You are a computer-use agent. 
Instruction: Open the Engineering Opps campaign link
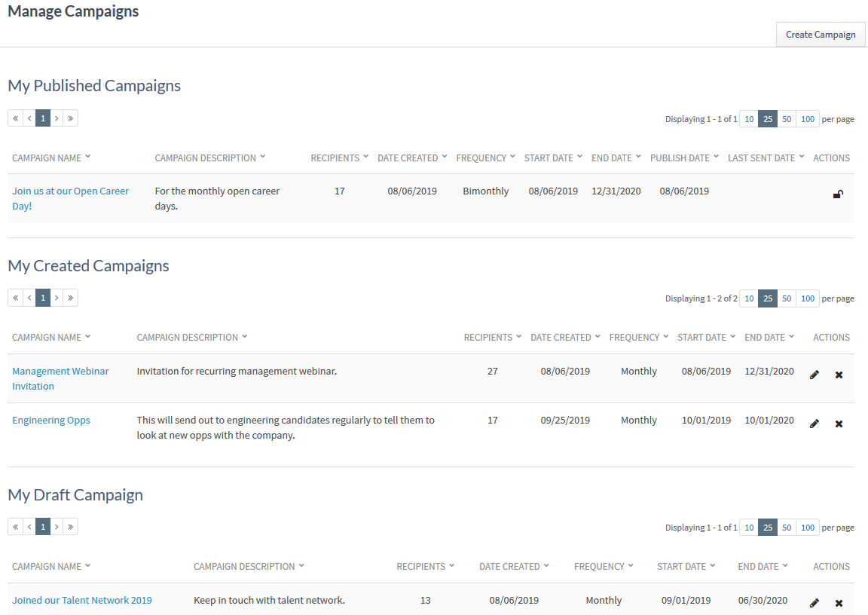point(51,421)
